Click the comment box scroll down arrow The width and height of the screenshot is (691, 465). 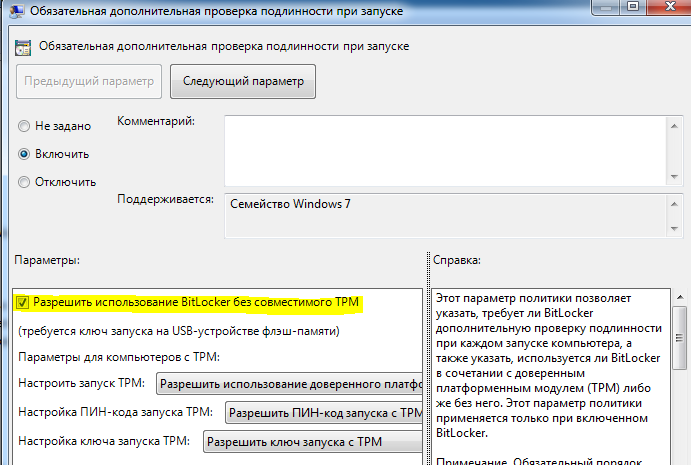(674, 176)
